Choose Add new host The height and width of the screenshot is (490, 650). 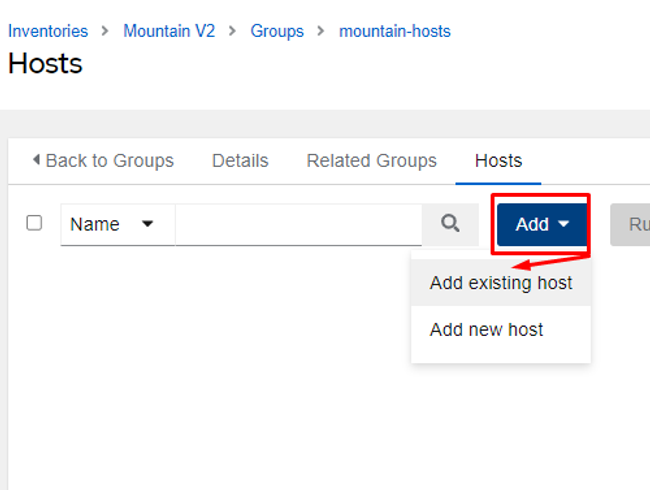tap(501, 330)
